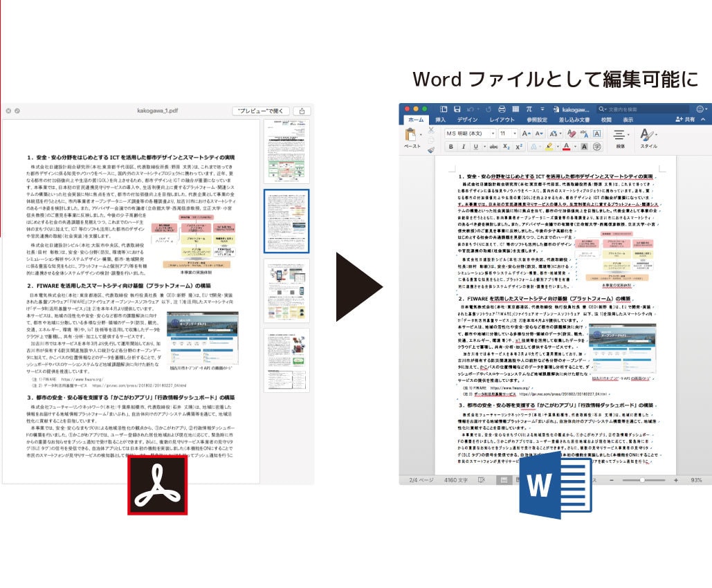
Task: Click the text effects outlined A icon
Action: point(534,146)
